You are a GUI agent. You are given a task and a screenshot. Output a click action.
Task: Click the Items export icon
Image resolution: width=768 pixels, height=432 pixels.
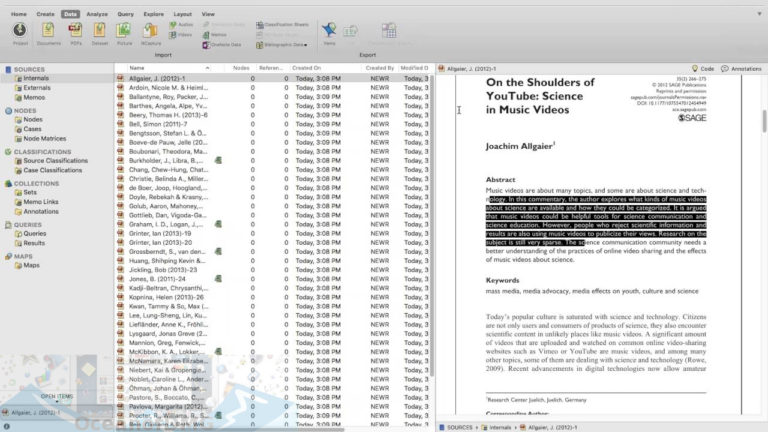[329, 33]
